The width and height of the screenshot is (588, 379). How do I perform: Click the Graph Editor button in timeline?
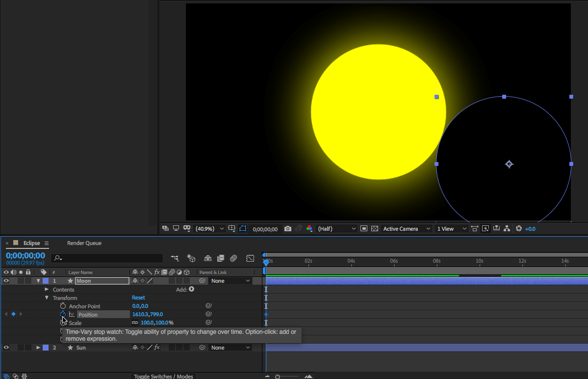(250, 258)
